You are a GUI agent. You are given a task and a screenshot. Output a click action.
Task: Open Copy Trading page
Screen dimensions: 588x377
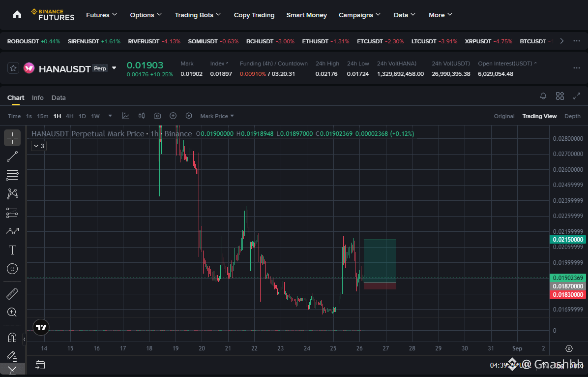pyautogui.click(x=254, y=15)
